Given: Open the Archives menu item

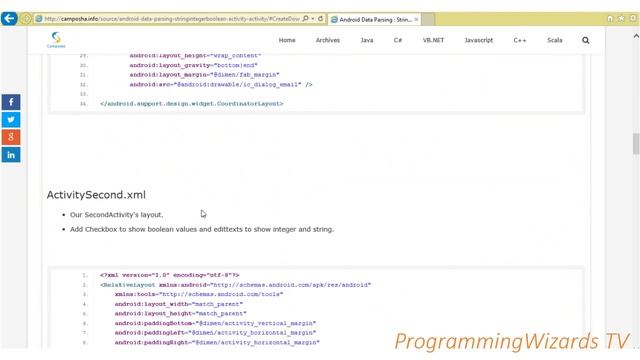Looking at the screenshot, I should click(328, 40).
